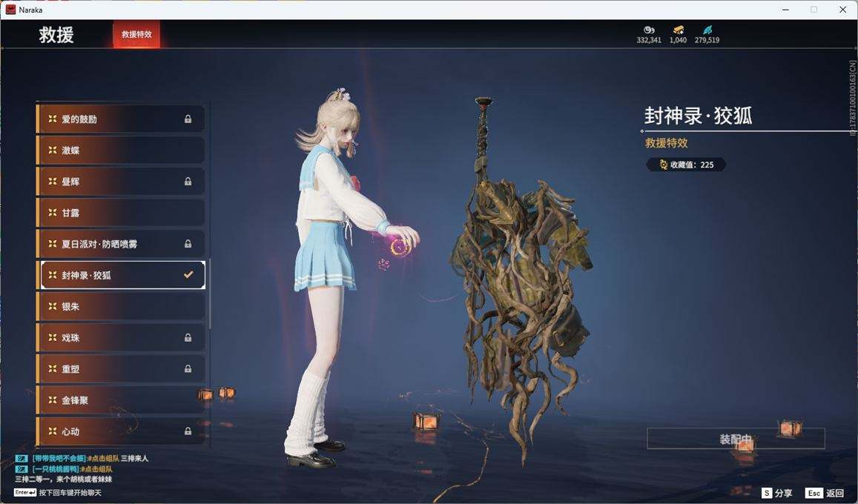Click lock icon on 戏珠 row
The height and width of the screenshot is (504, 858).
click(188, 338)
